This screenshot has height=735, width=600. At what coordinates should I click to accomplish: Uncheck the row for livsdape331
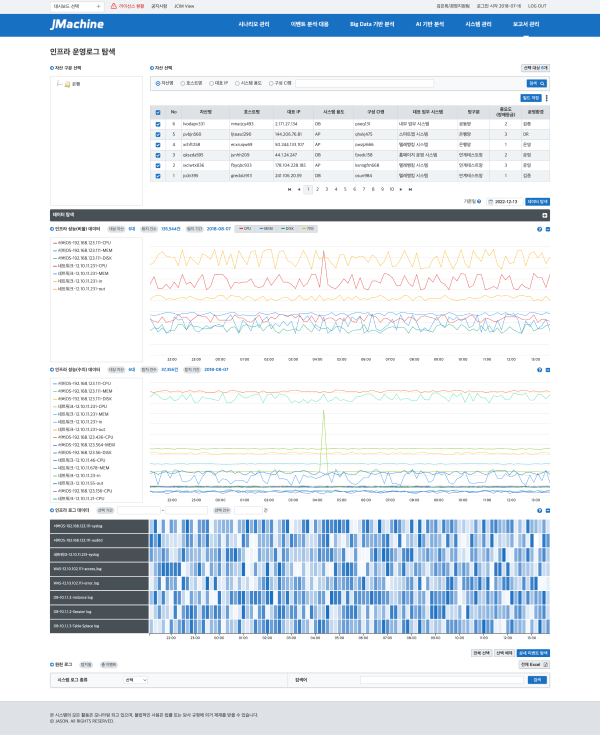(x=158, y=123)
